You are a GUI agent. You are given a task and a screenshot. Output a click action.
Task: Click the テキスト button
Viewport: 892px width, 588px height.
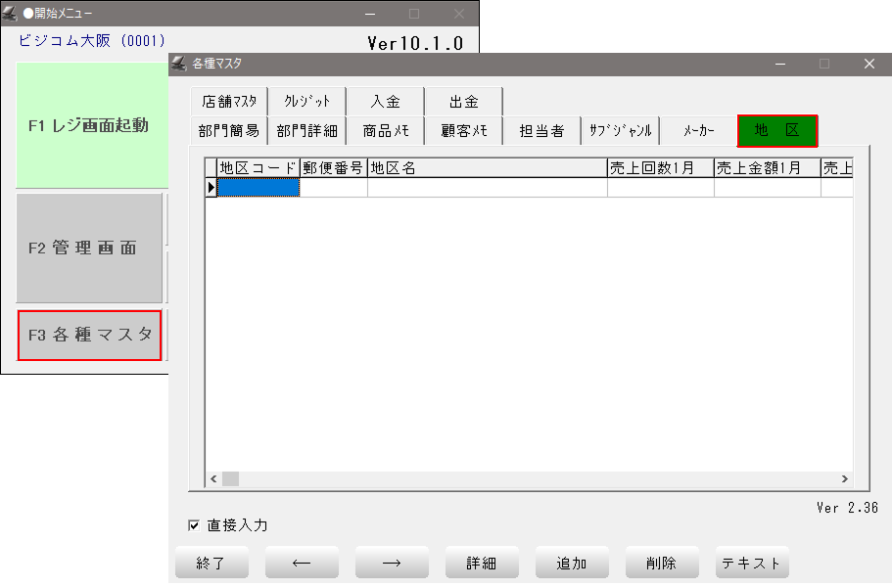pos(752,564)
